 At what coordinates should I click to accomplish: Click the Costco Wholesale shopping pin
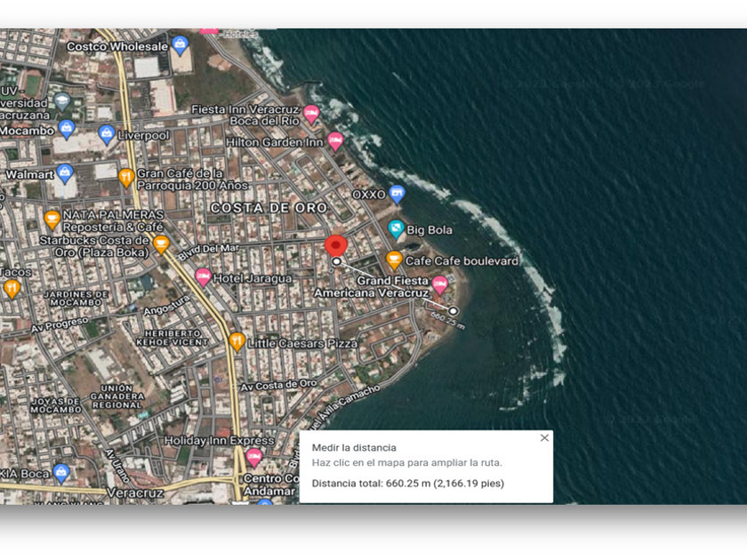pos(180,45)
